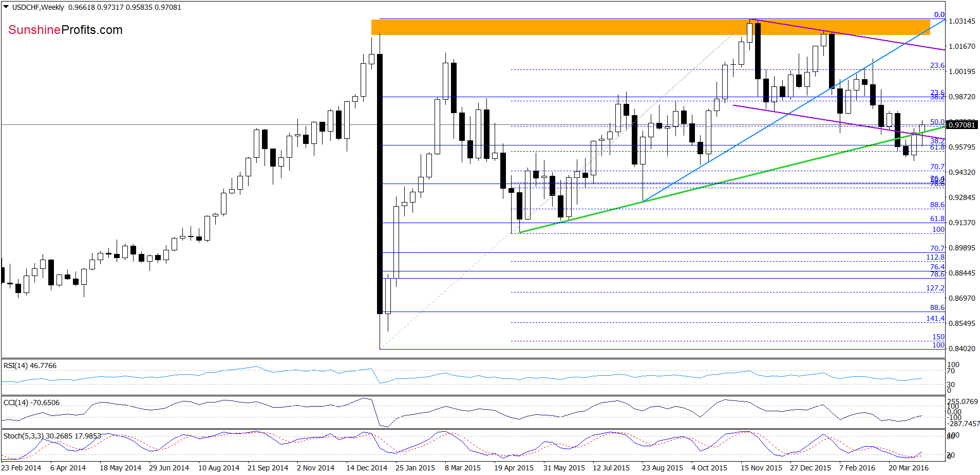The width and height of the screenshot is (980, 475).
Task: Click the 0.89895 price axis label
Action: tap(962, 248)
